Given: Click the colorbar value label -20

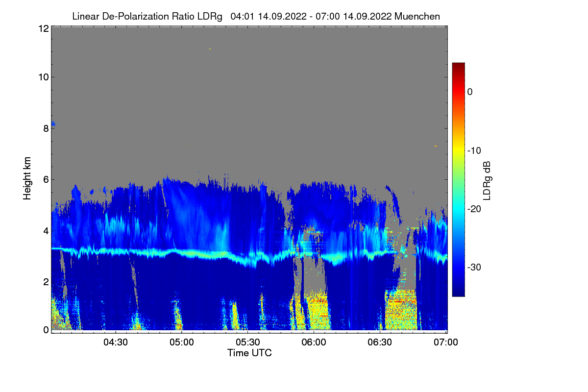Looking at the screenshot, I should (x=474, y=209).
